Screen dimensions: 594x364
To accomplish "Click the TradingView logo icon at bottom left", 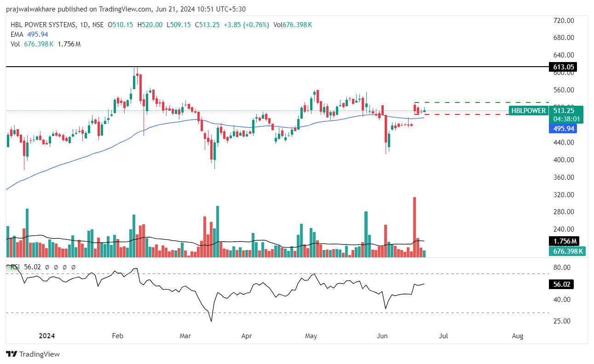I will tap(12, 354).
